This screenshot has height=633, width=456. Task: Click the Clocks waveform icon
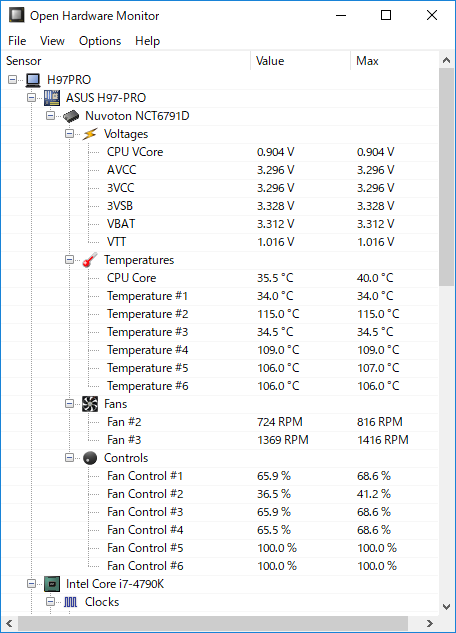tap(71, 602)
